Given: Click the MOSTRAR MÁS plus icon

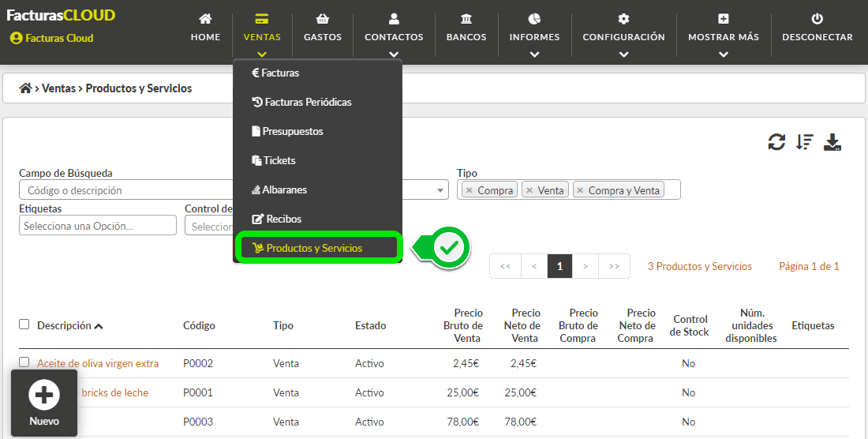Looking at the screenshot, I should pyautogui.click(x=723, y=19).
